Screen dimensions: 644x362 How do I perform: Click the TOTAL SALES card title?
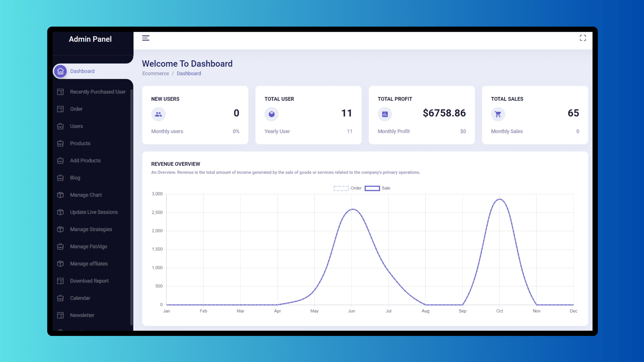click(x=507, y=99)
